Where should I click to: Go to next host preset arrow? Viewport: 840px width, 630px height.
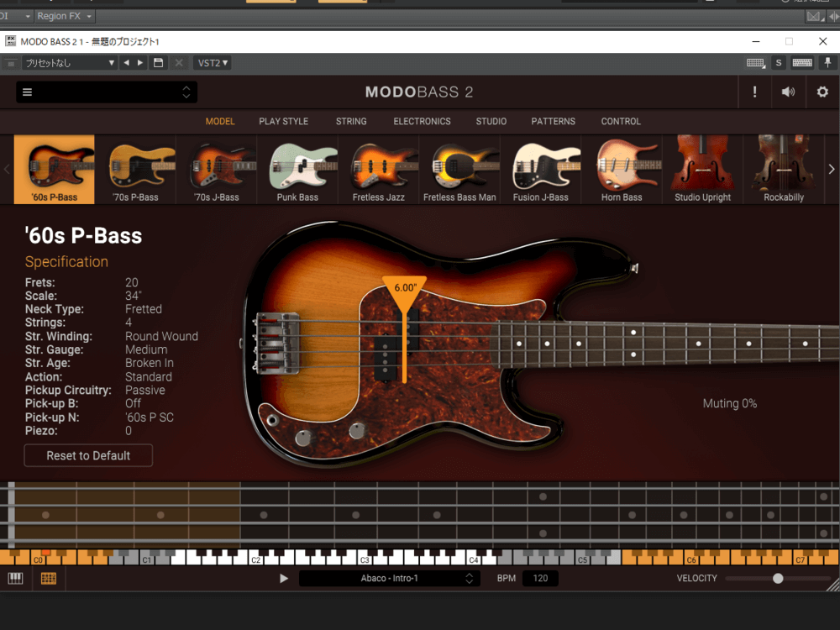(x=140, y=63)
